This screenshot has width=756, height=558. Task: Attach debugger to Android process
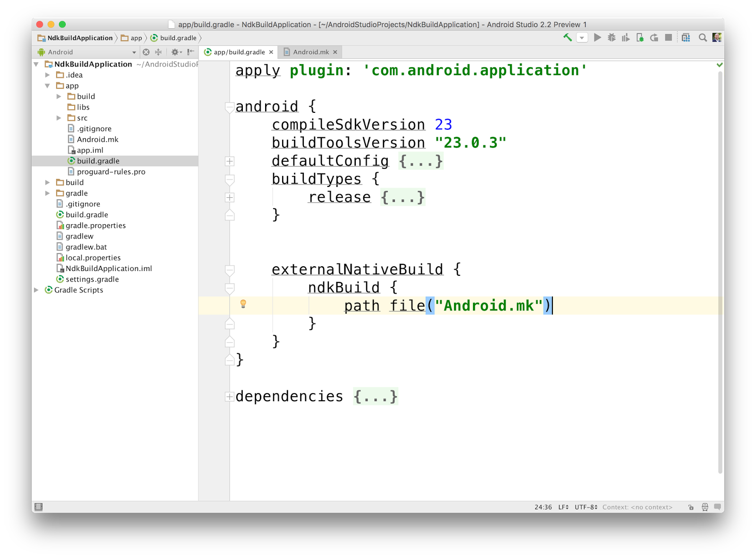click(639, 37)
